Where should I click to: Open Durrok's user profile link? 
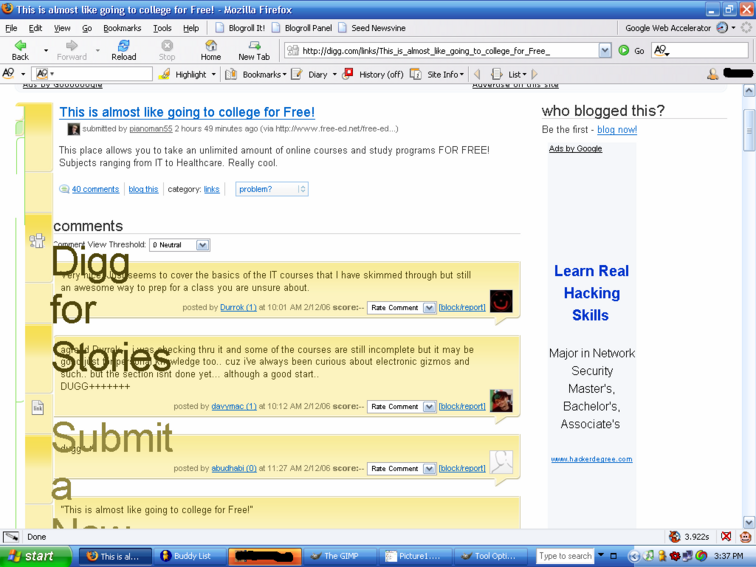click(x=238, y=308)
